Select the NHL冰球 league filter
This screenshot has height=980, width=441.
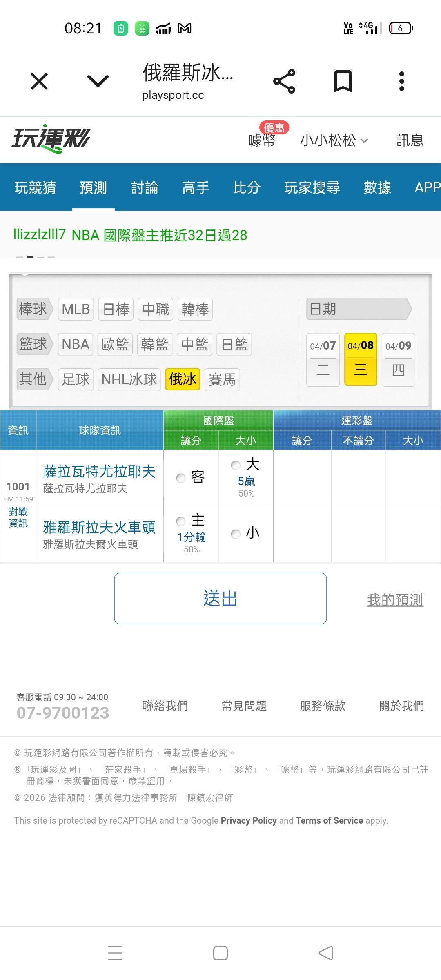[x=129, y=379]
